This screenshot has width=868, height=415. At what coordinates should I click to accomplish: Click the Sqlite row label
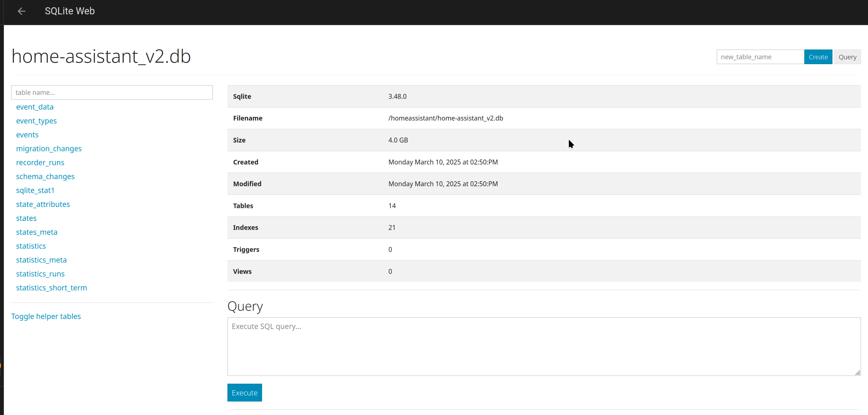coord(242,96)
